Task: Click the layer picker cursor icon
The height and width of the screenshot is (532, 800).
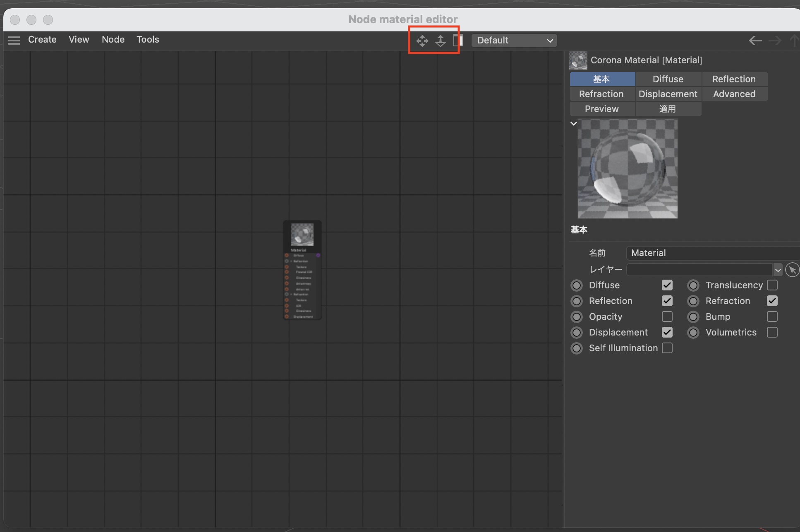Action: (792, 270)
